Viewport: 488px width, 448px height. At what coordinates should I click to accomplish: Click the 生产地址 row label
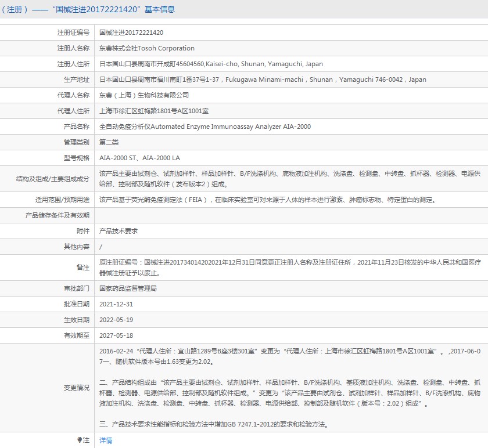pyautogui.click(x=77, y=80)
